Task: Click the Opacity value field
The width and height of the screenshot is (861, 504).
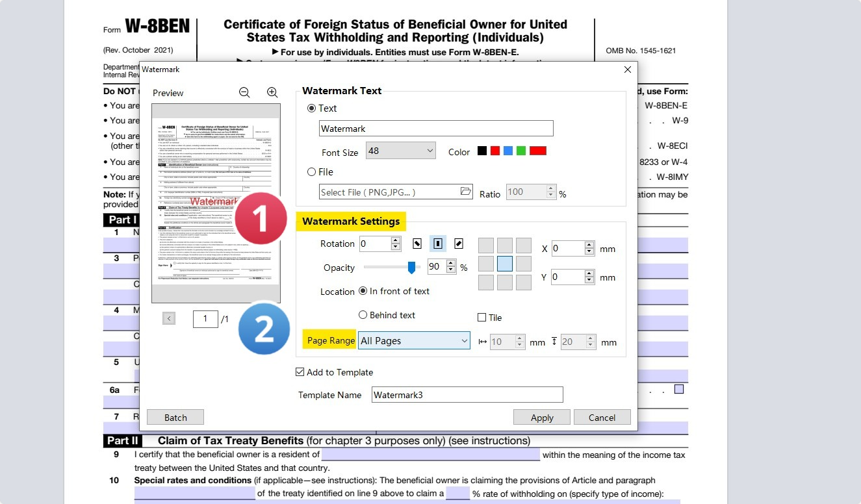Action: pyautogui.click(x=437, y=268)
